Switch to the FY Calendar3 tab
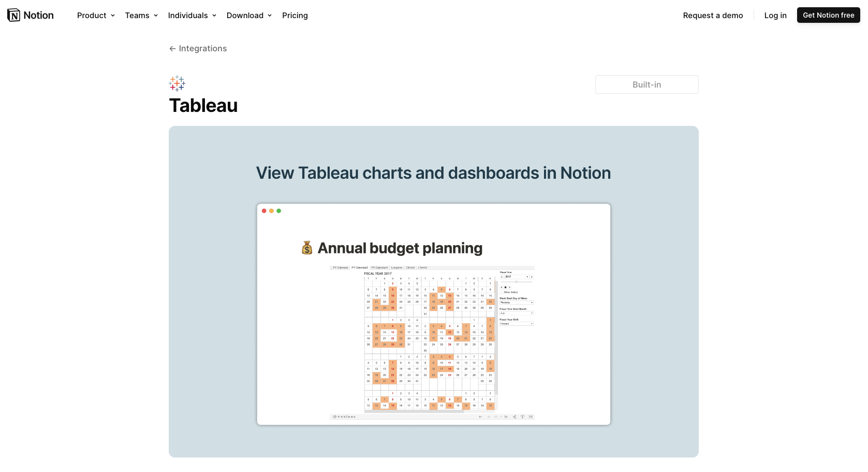The width and height of the screenshot is (868, 472). coord(379,268)
